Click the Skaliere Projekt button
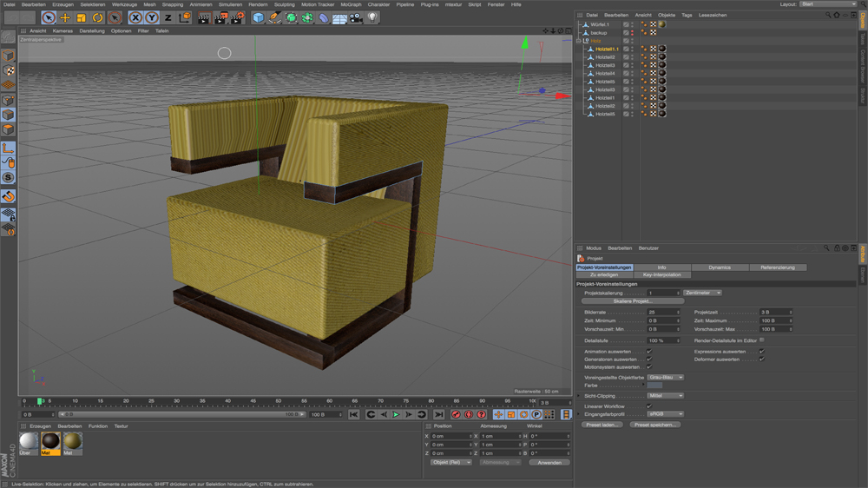Viewport: 868px width, 488px height. tap(633, 301)
